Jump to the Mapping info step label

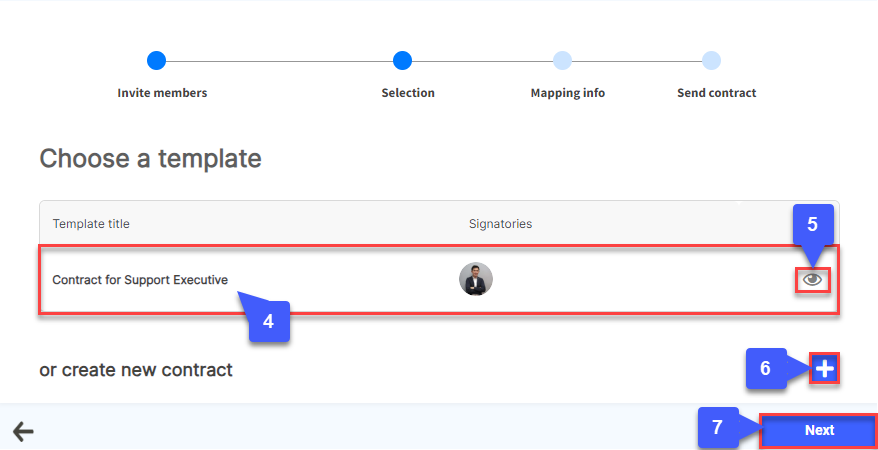click(567, 93)
